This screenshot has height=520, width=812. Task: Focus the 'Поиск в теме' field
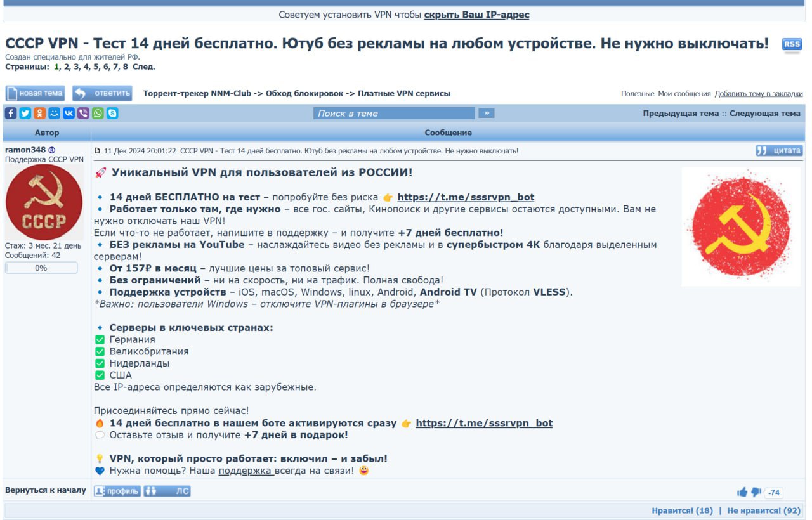click(x=394, y=113)
